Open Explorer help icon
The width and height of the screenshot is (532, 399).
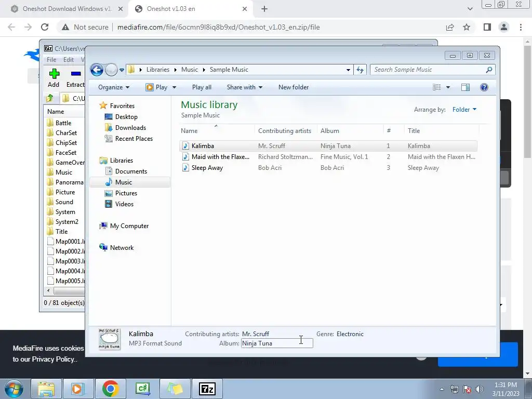coord(484,87)
